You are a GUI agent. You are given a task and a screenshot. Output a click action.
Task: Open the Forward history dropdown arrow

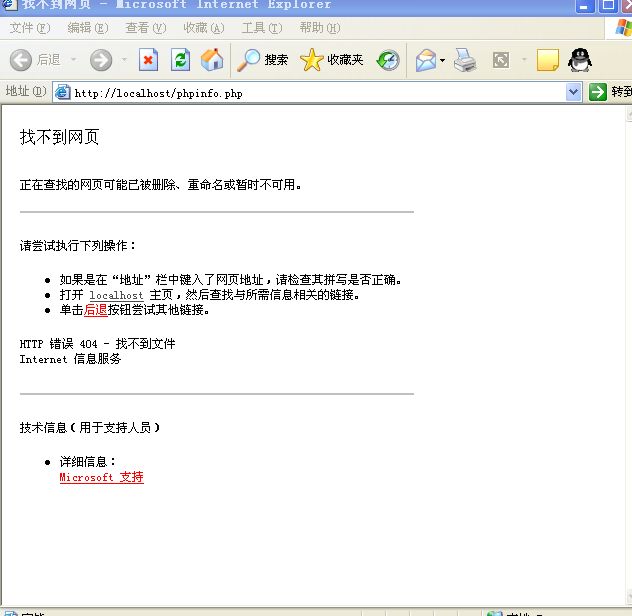[x=124, y=60]
